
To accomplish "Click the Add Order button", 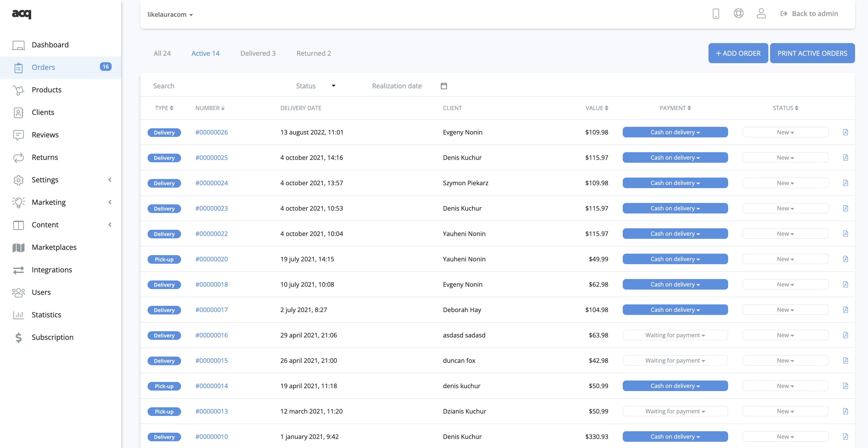I will point(738,53).
